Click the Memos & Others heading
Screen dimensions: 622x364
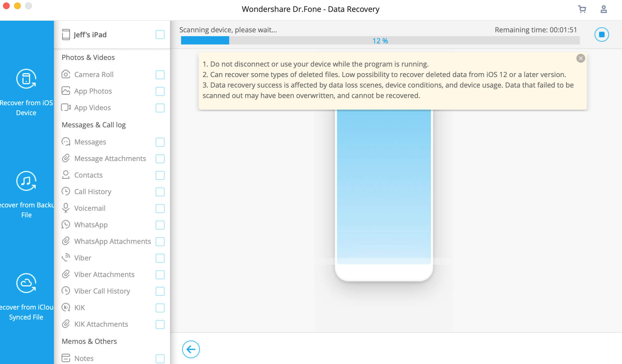pos(89,341)
